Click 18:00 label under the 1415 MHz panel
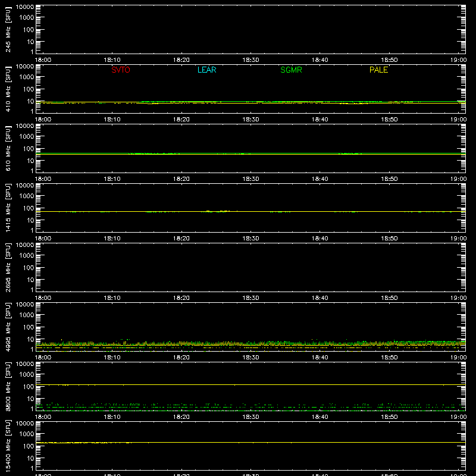Image resolution: width=476 pixels, height=476 pixels. click(43, 239)
